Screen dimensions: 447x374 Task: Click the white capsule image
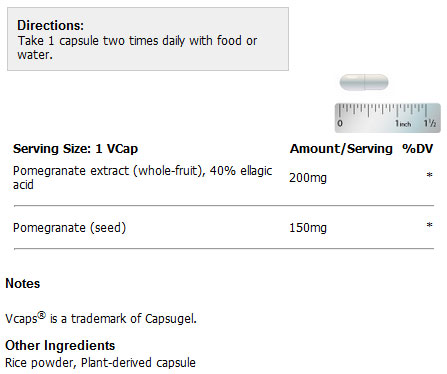click(364, 82)
